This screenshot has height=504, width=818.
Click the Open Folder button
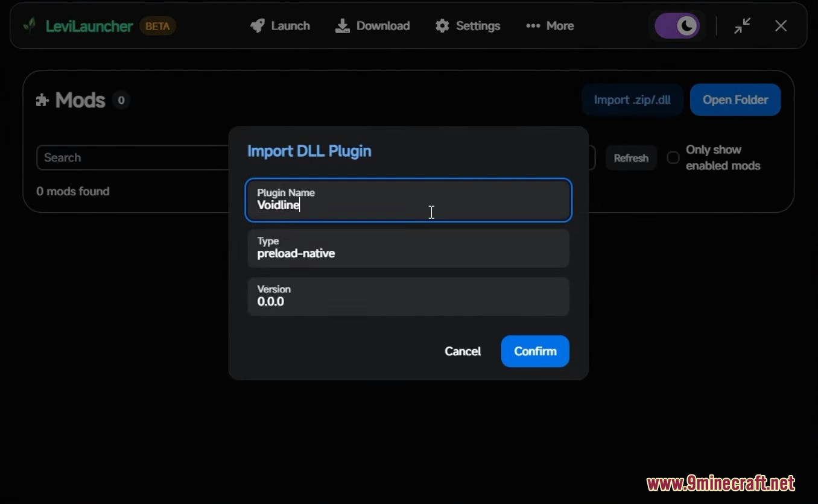point(735,100)
